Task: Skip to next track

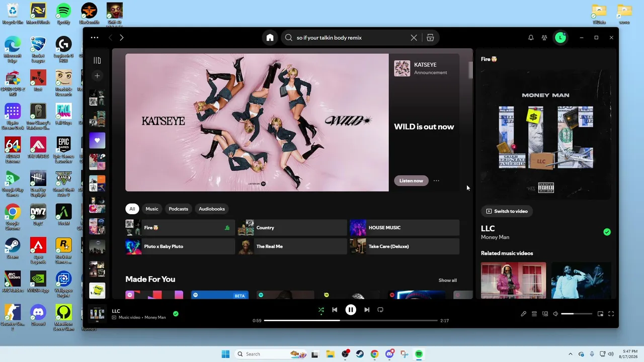Action: pyautogui.click(x=367, y=310)
